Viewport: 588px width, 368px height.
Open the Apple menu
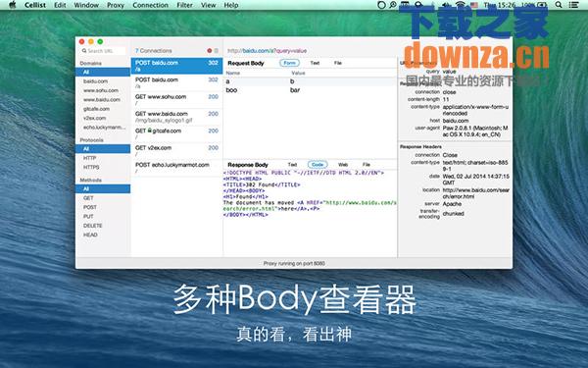(x=13, y=5)
